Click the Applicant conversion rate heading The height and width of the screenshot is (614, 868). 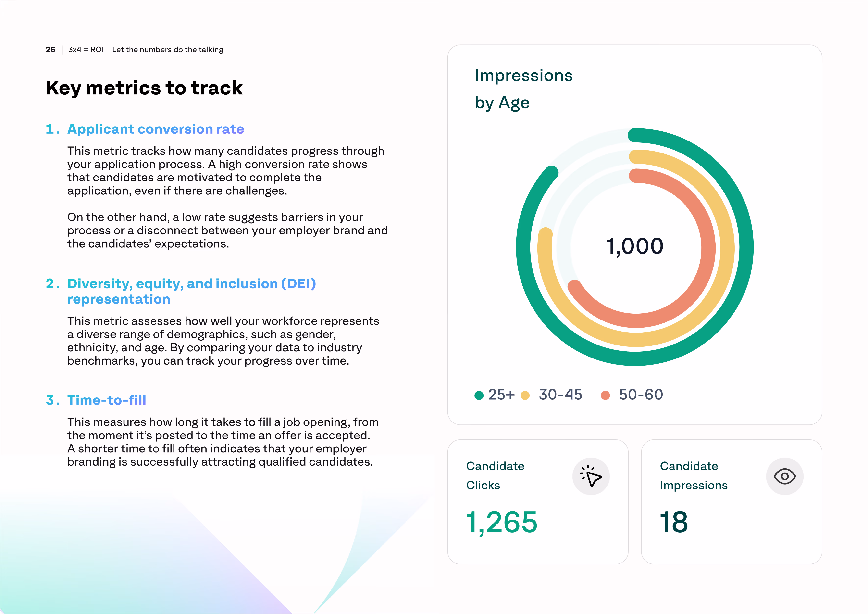point(155,129)
